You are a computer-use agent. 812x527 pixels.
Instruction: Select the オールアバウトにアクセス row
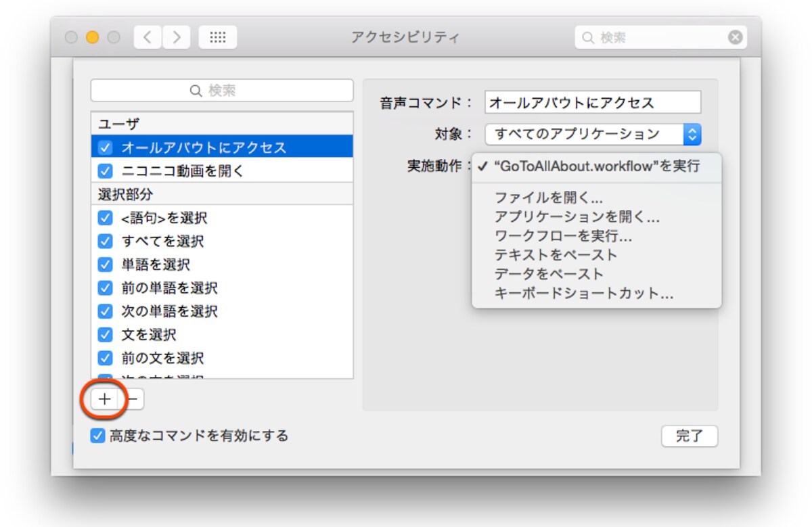pyautogui.click(x=222, y=147)
